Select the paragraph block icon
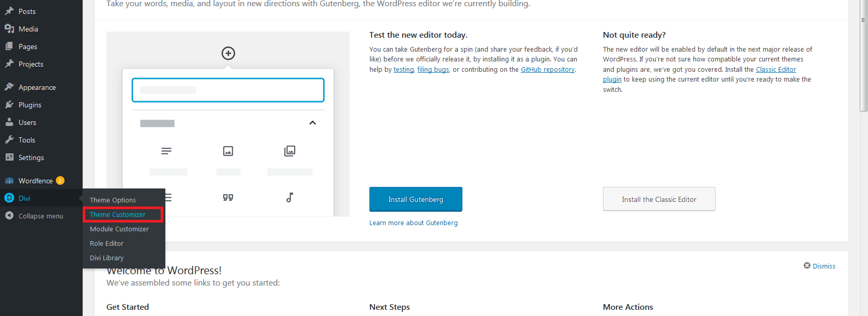Image resolution: width=868 pixels, height=316 pixels. click(x=166, y=151)
